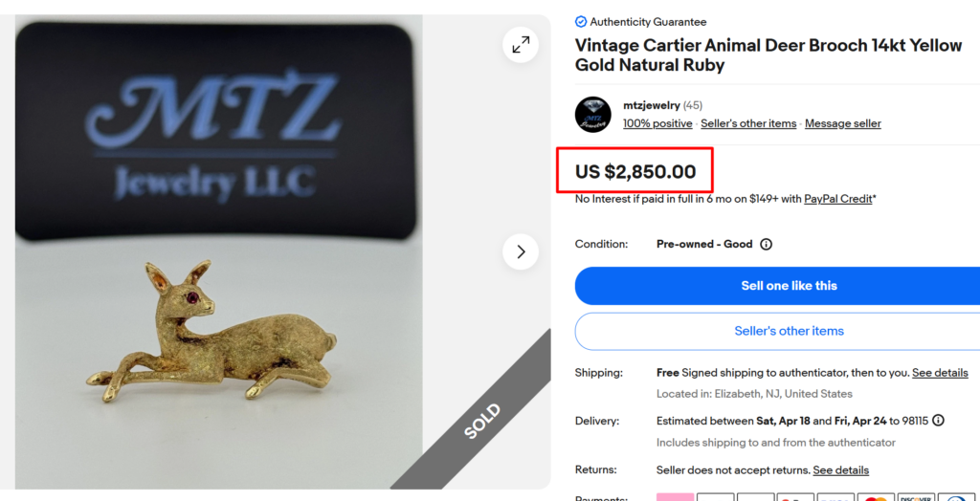Open the PayPal Credit link
This screenshot has height=501, width=980.
pyautogui.click(x=838, y=199)
